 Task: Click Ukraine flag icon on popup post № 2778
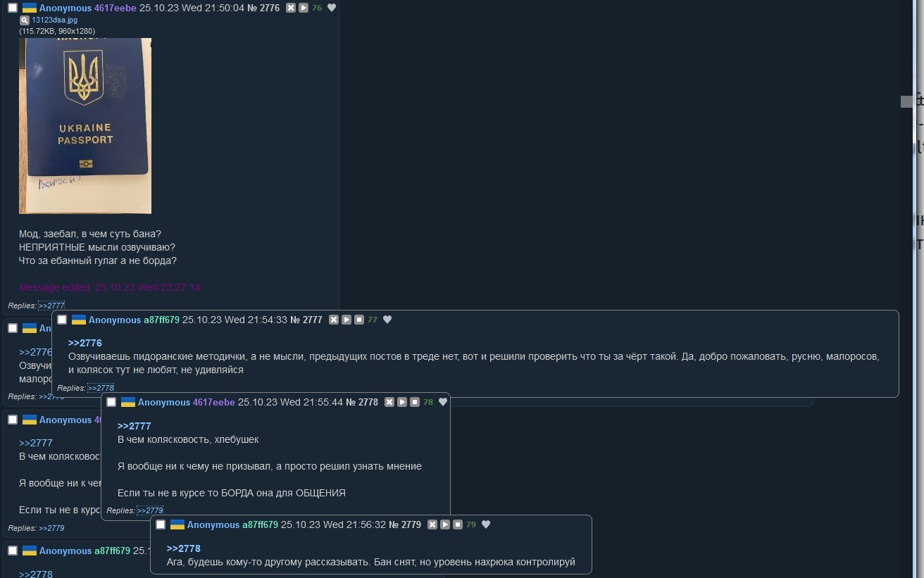128,402
